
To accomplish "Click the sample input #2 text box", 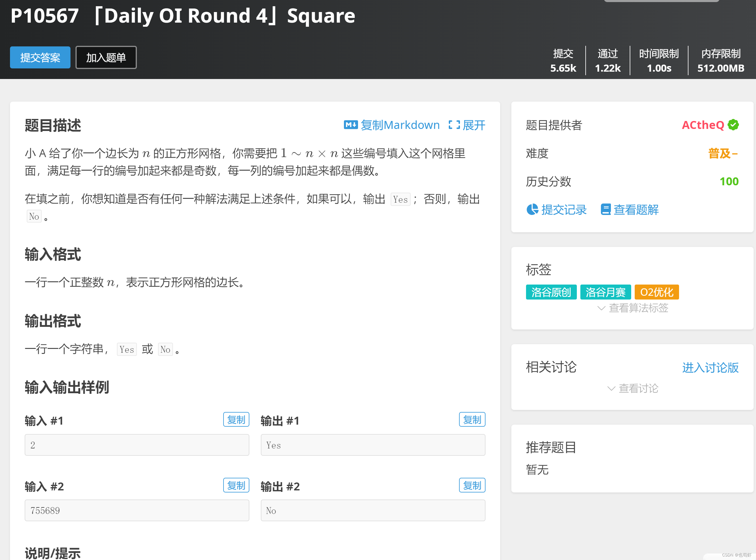I will [137, 510].
